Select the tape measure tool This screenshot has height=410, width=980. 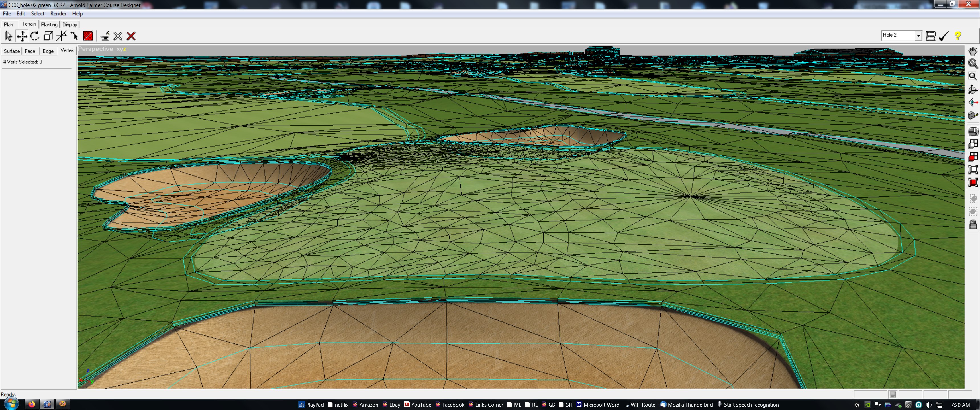coord(973,115)
